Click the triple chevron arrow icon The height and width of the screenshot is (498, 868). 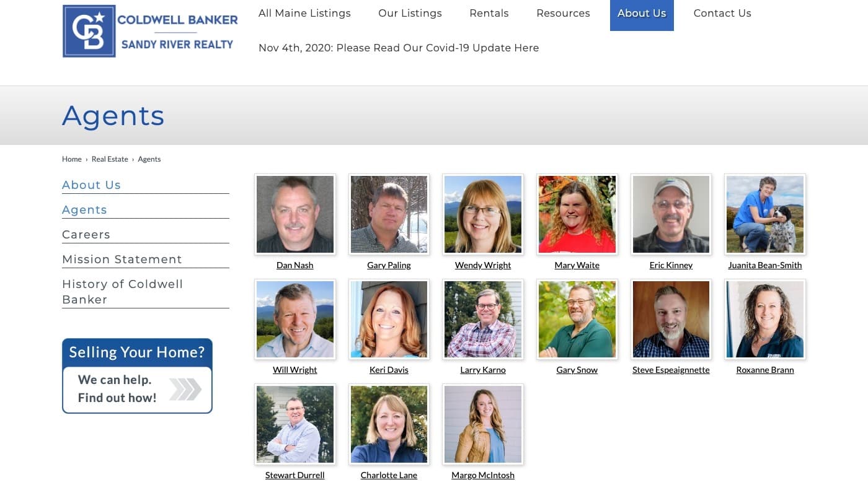[185, 389]
